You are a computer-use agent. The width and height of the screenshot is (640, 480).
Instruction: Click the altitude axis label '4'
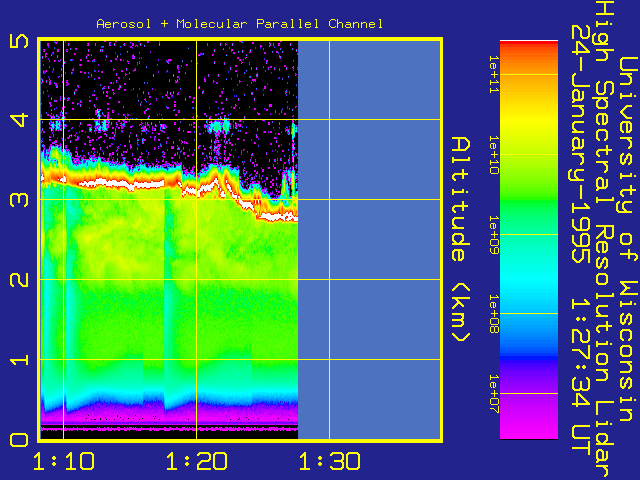19,120
